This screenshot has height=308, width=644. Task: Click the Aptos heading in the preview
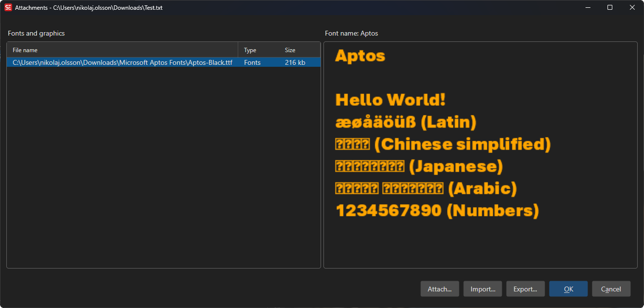[360, 56]
